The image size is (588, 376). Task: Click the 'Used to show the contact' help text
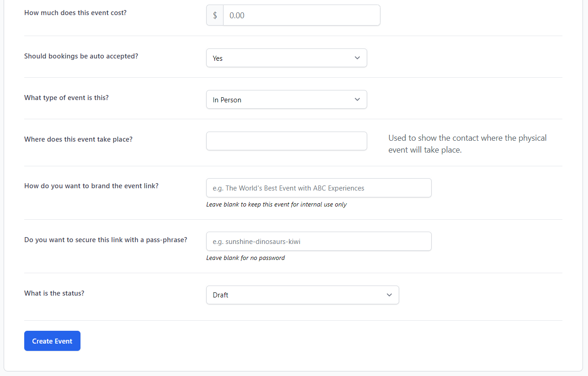point(467,144)
